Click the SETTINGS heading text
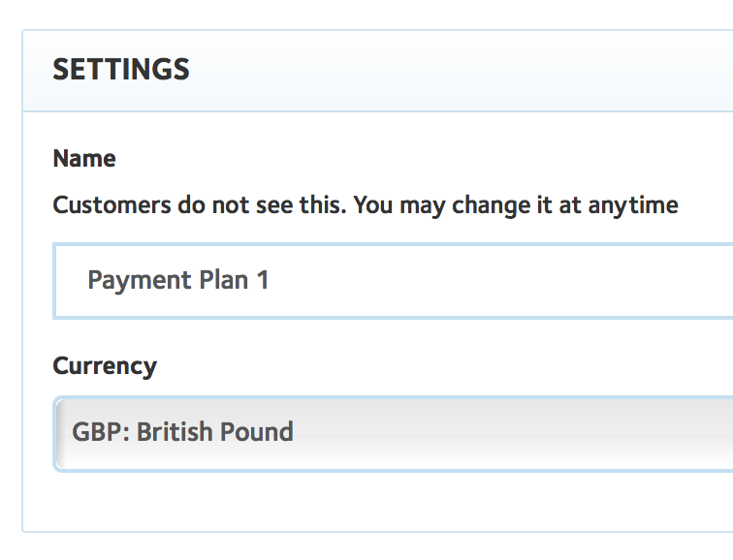Image resolution: width=733 pixels, height=560 pixels. click(121, 70)
